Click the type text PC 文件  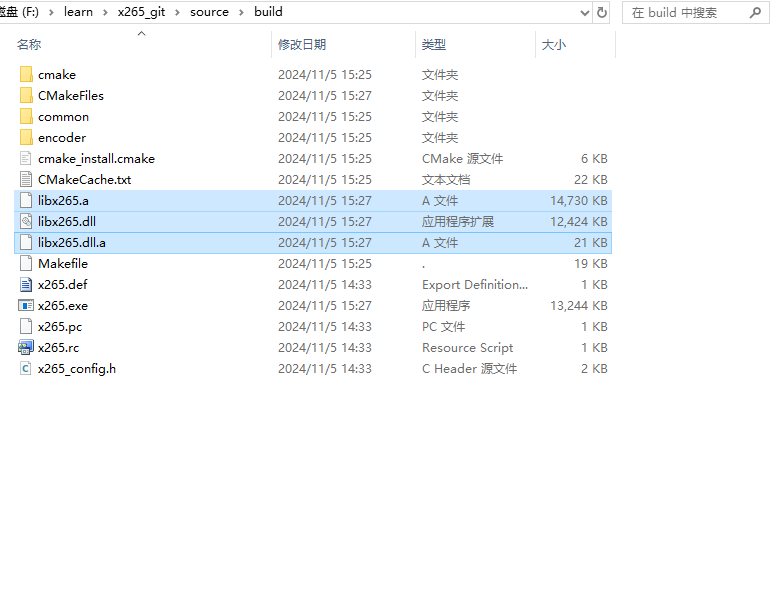tap(443, 326)
